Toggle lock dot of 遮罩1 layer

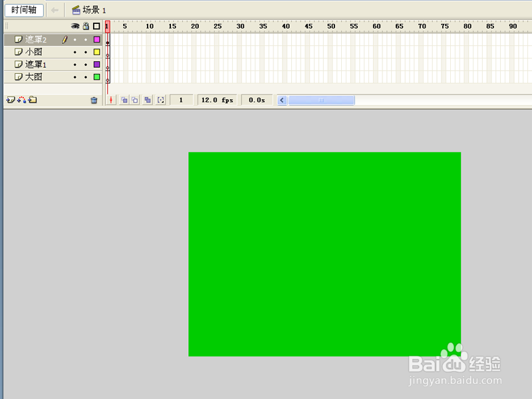point(86,65)
